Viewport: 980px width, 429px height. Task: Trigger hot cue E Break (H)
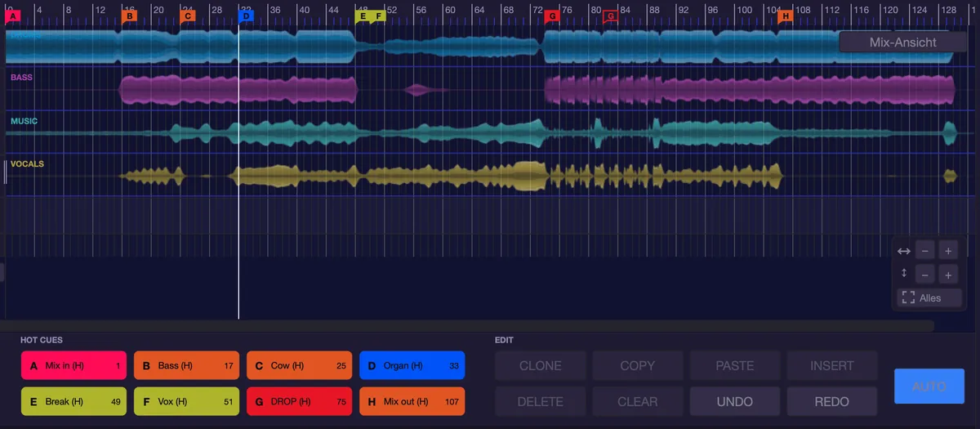click(x=73, y=402)
